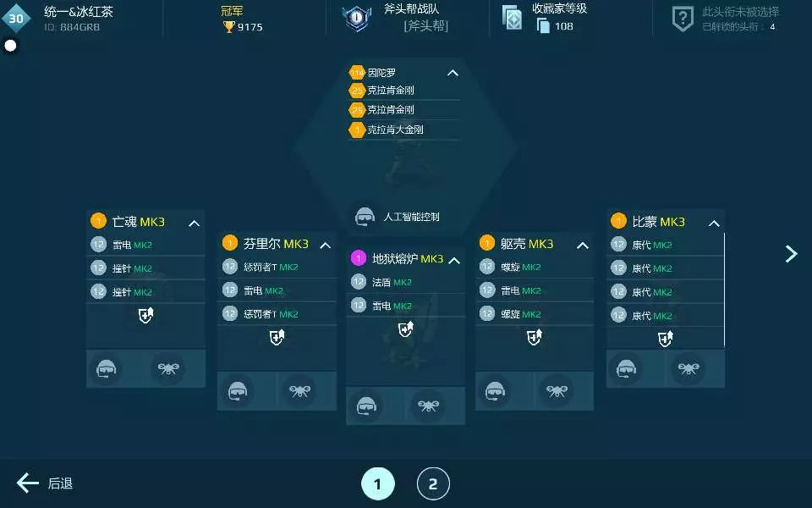Click the right arrow for next robots
The image size is (812, 508).
click(x=791, y=254)
